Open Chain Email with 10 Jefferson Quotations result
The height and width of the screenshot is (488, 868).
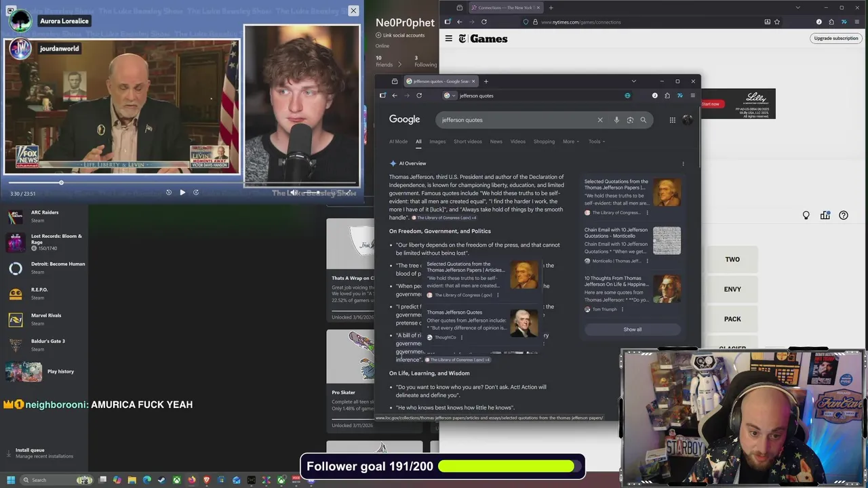click(633, 245)
